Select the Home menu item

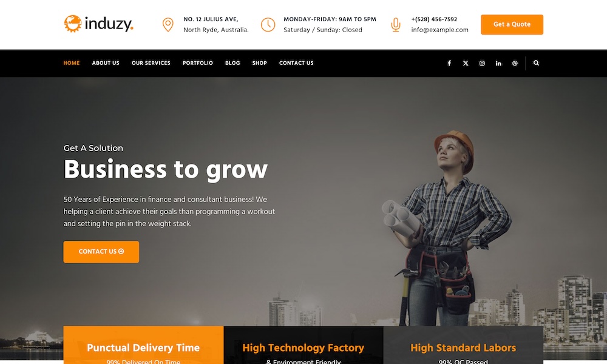click(x=72, y=63)
